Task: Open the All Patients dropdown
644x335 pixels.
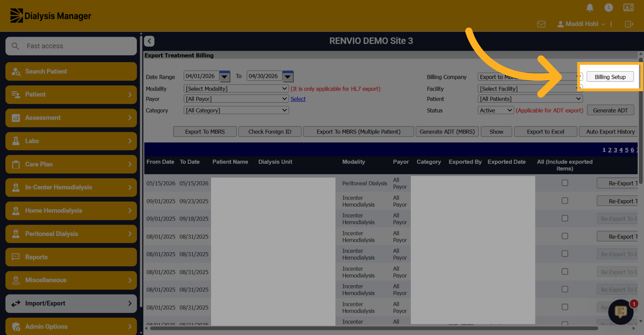Action: (530, 99)
